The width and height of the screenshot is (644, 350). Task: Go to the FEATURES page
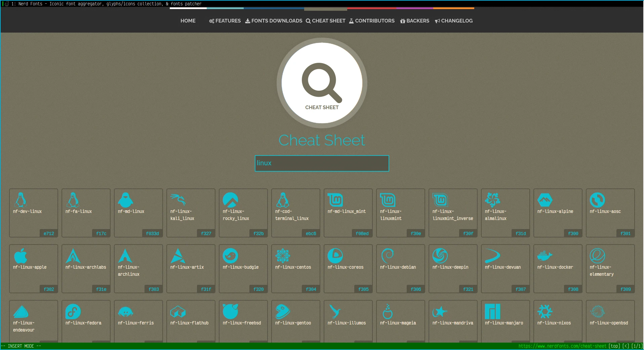coord(225,21)
